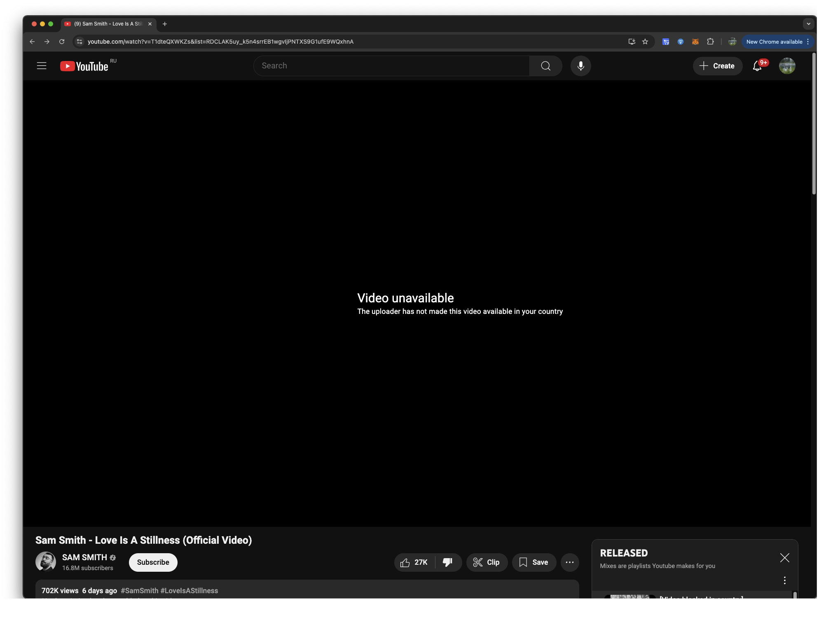Open RELEASED playlist three-dot options
The height and width of the screenshot is (629, 840).
point(784,580)
